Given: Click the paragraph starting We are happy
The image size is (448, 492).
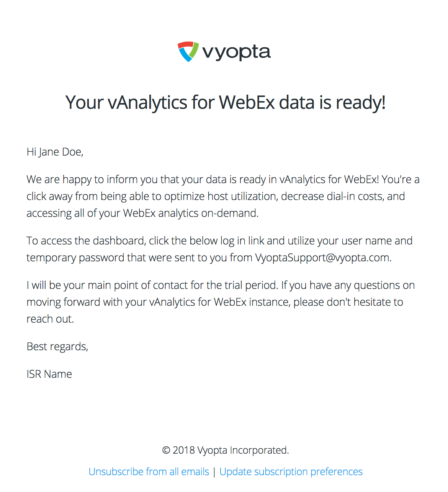Looking at the screenshot, I should (x=223, y=196).
